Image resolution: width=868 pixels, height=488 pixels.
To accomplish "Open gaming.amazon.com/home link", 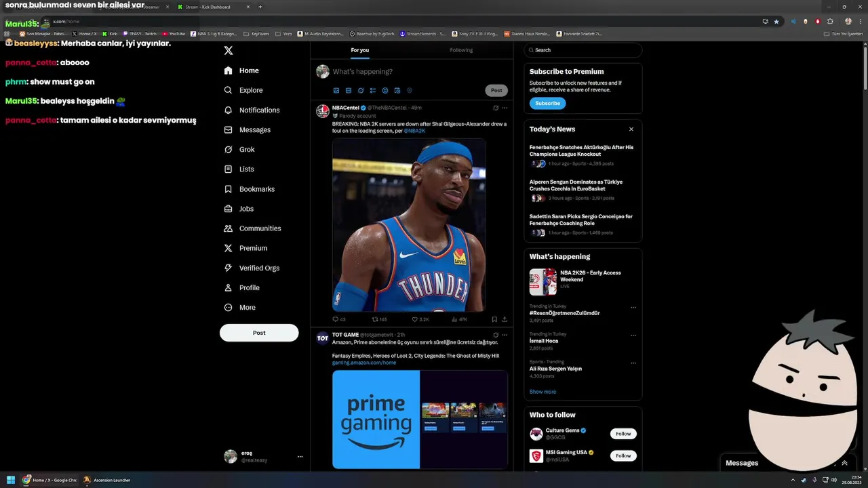I will [364, 363].
